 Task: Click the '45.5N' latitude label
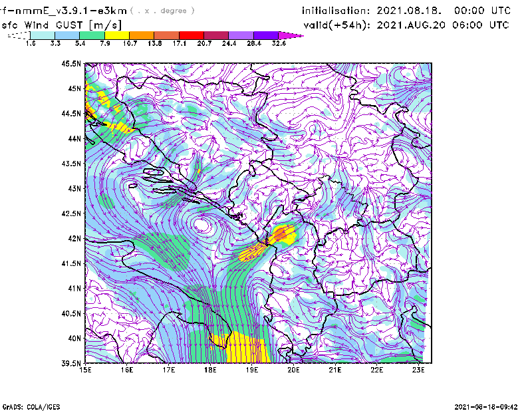[71, 63]
